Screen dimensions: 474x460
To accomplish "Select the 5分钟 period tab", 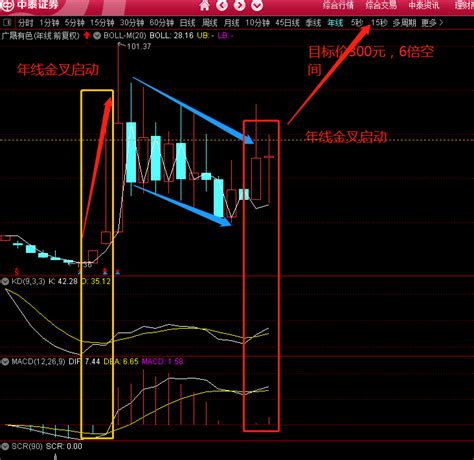I will 75,23.
